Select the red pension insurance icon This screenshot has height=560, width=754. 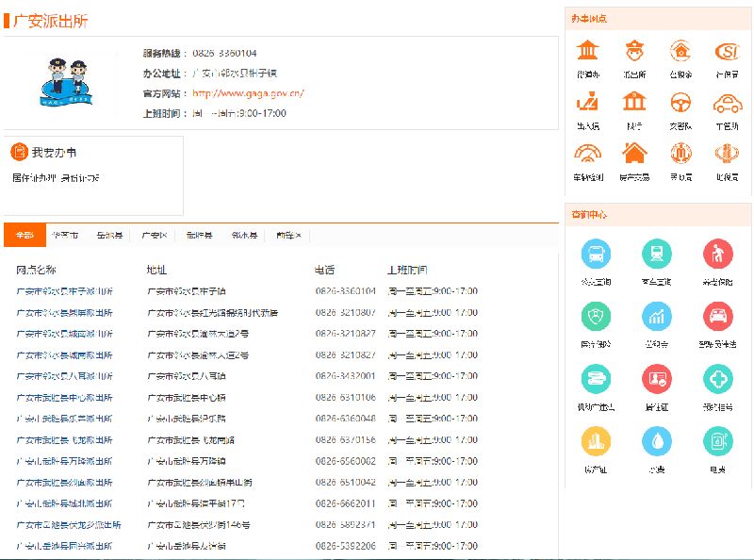tap(718, 254)
